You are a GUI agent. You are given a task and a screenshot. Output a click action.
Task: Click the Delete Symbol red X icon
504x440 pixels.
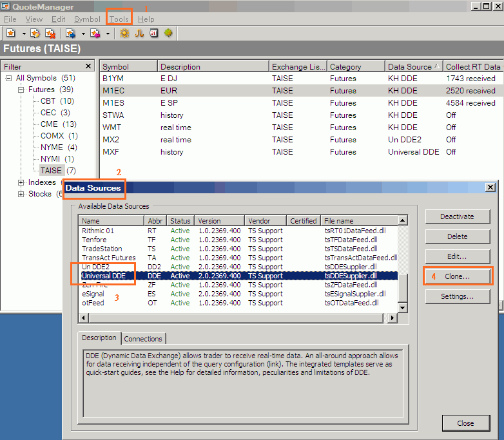pyautogui.click(x=50, y=33)
